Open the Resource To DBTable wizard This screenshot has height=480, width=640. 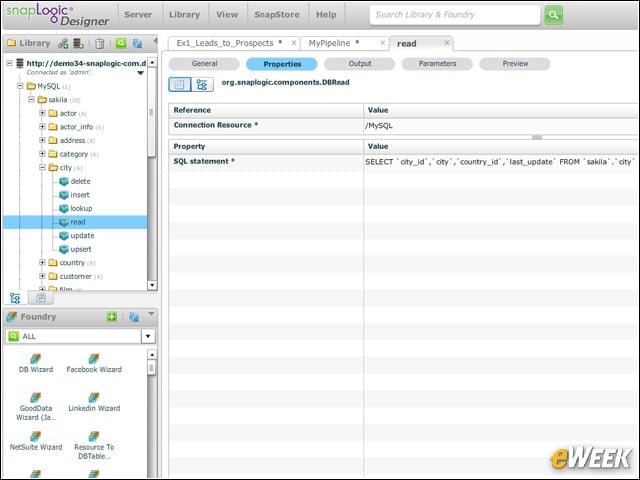[x=94, y=446]
